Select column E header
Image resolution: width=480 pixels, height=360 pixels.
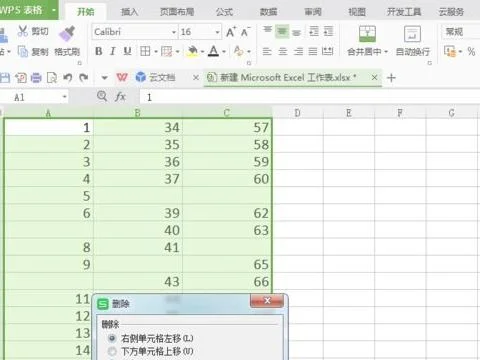pyautogui.click(x=349, y=113)
